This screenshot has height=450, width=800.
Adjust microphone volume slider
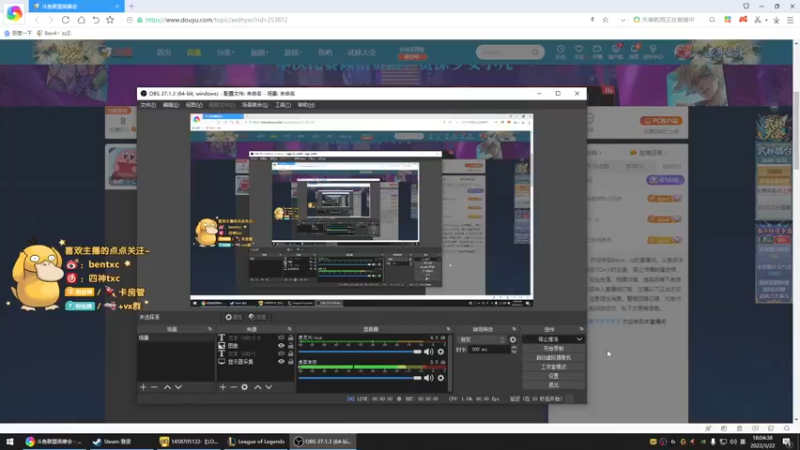click(360, 352)
